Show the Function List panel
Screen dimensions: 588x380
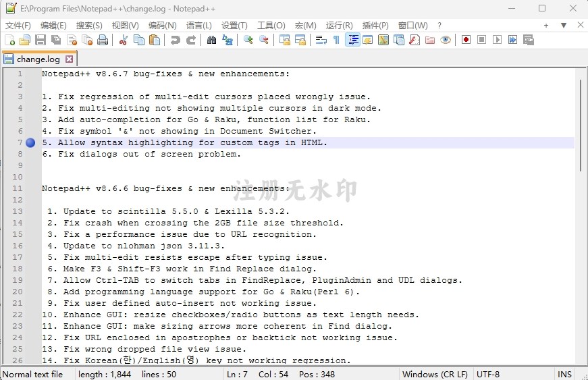pyautogui.click(x=415, y=40)
